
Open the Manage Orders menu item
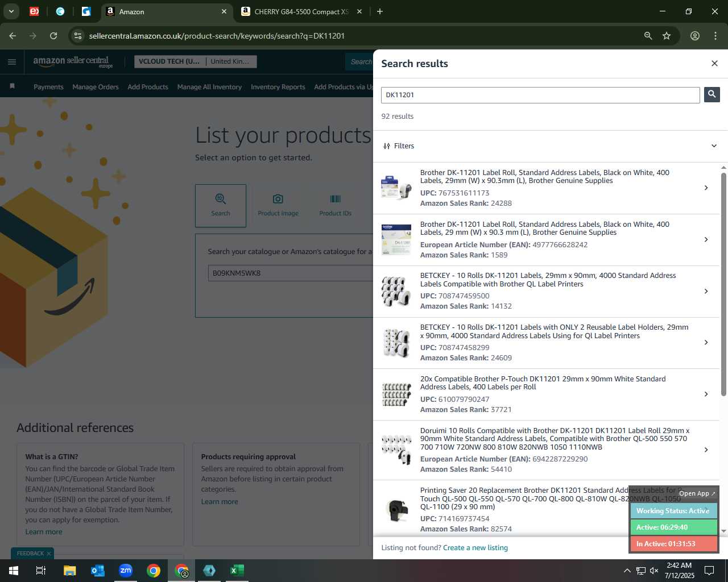96,87
